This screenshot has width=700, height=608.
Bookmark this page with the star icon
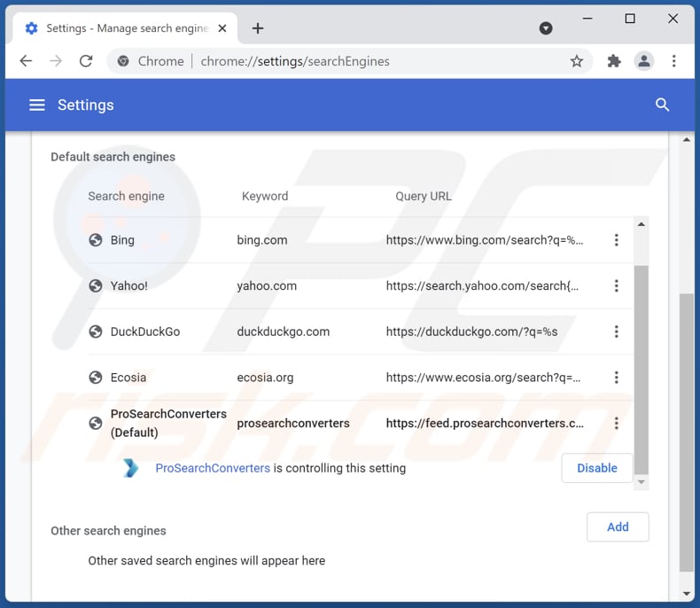point(576,60)
